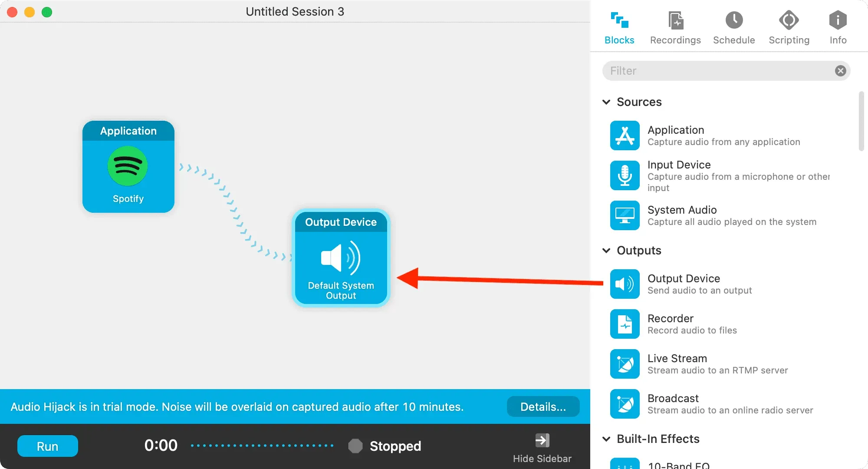868x469 pixels.
Task: Select the Scripting panel tab
Action: coord(788,26)
